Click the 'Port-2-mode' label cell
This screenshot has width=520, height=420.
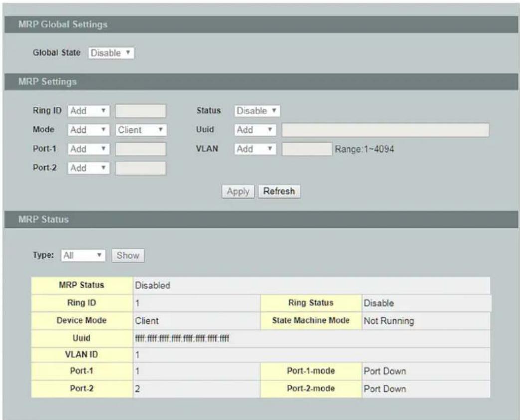pyautogui.click(x=311, y=389)
